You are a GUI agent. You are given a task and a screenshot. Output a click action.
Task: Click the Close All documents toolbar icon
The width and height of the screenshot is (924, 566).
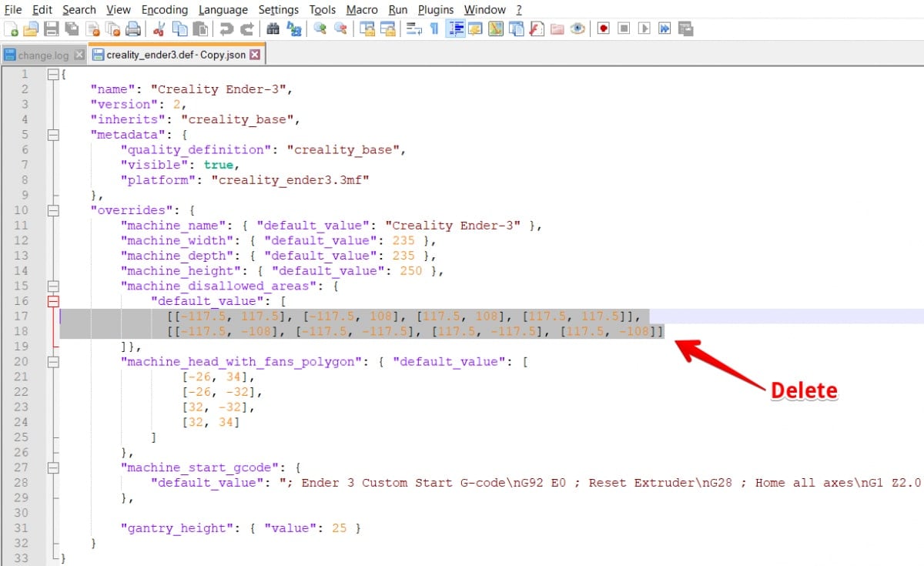click(x=112, y=29)
